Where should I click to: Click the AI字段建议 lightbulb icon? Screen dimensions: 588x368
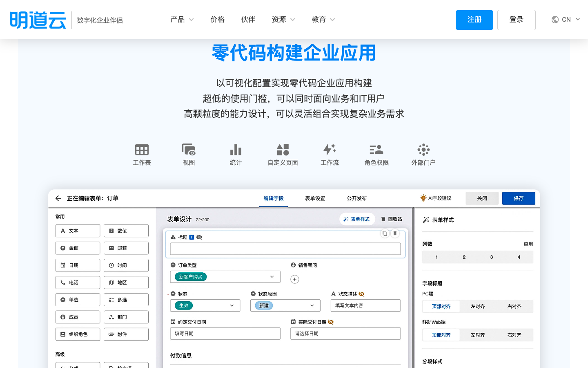tap(423, 198)
